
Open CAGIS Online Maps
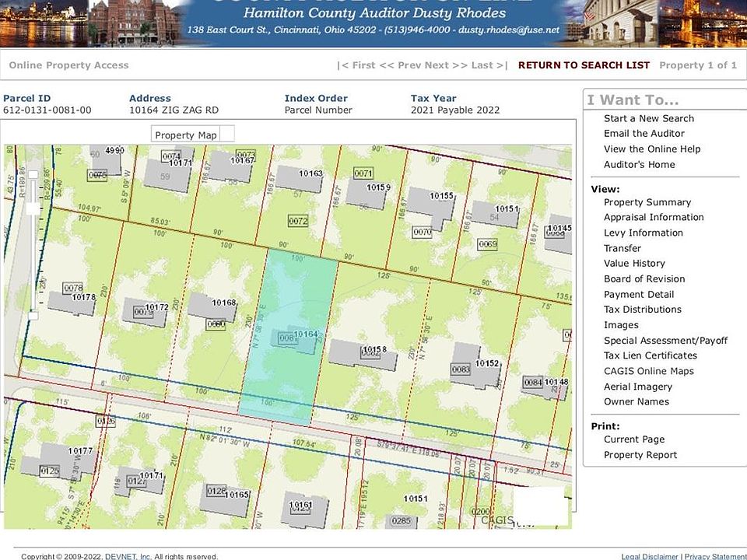tap(648, 371)
